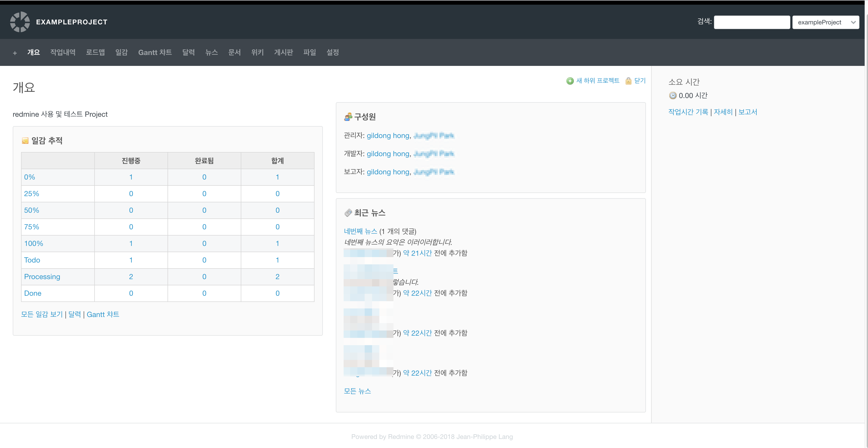Switch to the 로드맵 tab
This screenshot has width=868, height=448.
point(95,52)
